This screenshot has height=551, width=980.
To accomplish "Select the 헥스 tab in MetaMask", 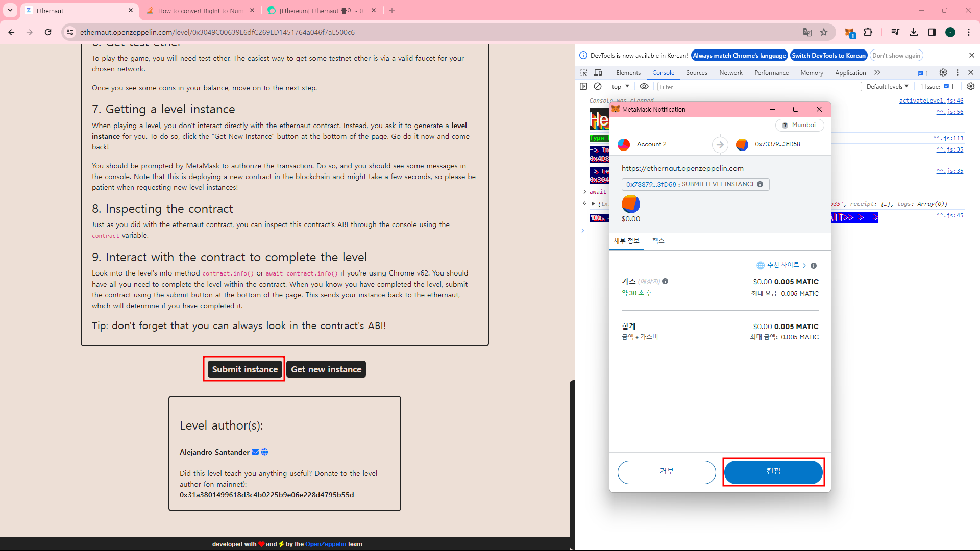I will pyautogui.click(x=658, y=241).
